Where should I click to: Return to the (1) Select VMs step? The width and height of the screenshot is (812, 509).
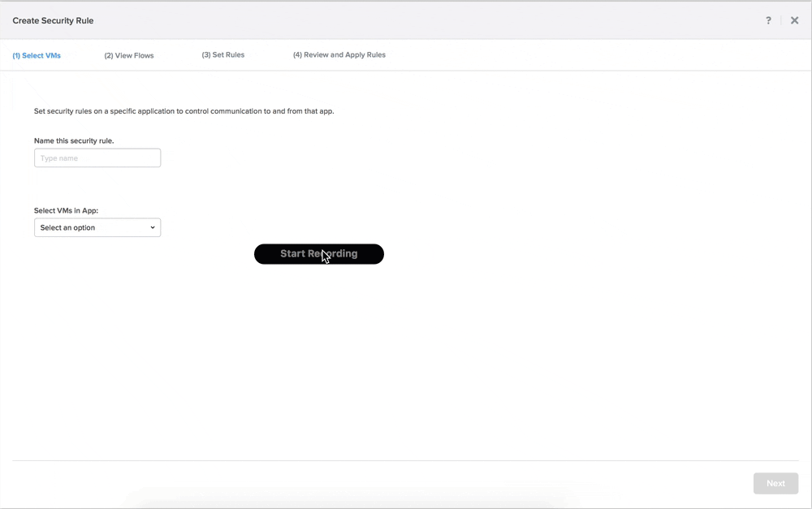click(x=37, y=55)
